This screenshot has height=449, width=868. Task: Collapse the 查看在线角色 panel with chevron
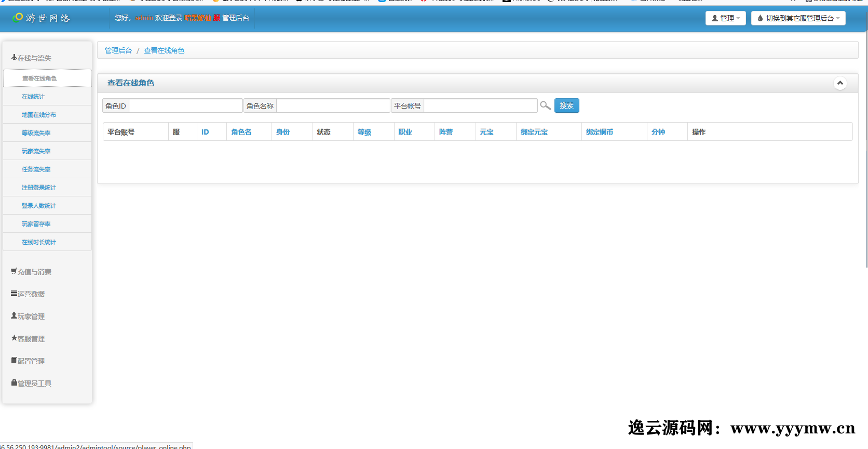(x=840, y=83)
